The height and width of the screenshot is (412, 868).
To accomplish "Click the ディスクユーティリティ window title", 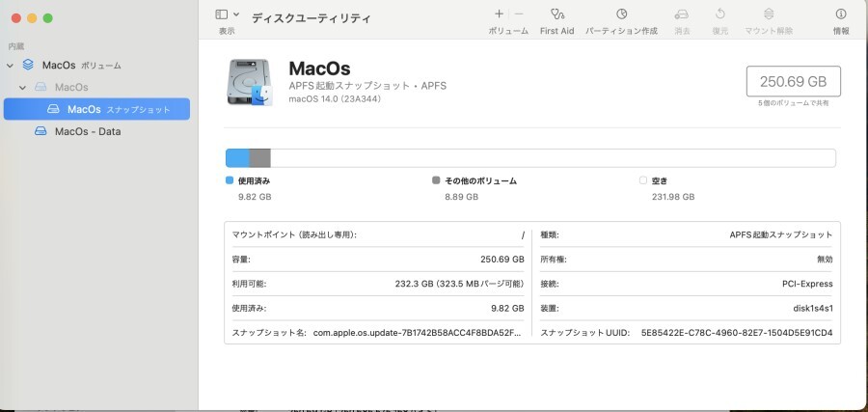I will click(312, 17).
